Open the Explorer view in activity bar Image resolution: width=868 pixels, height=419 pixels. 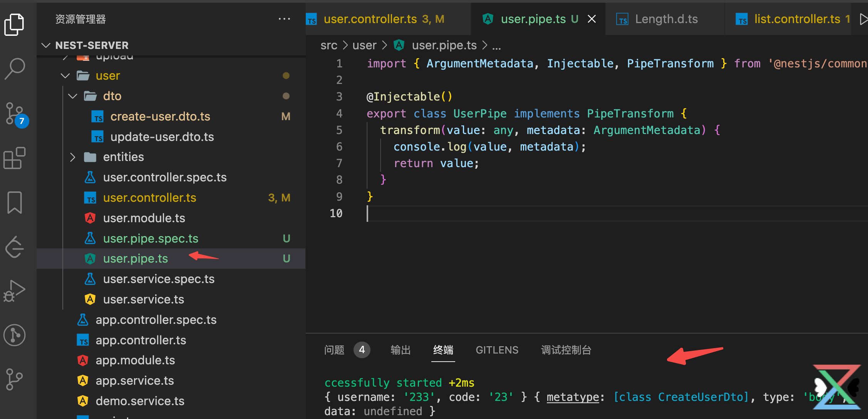[x=14, y=24]
